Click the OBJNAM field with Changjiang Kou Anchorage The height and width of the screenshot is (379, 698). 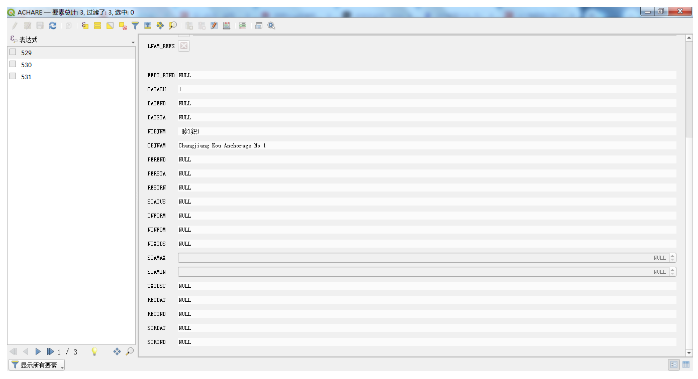pos(427,146)
